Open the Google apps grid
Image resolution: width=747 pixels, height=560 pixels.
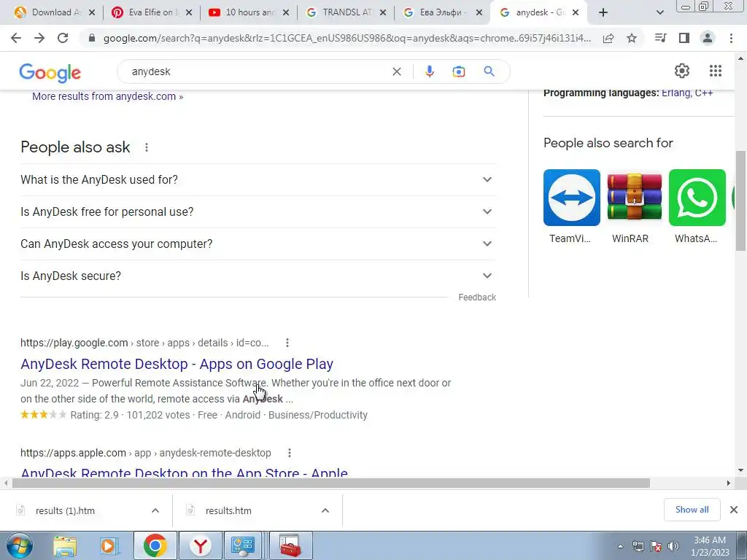tap(716, 71)
